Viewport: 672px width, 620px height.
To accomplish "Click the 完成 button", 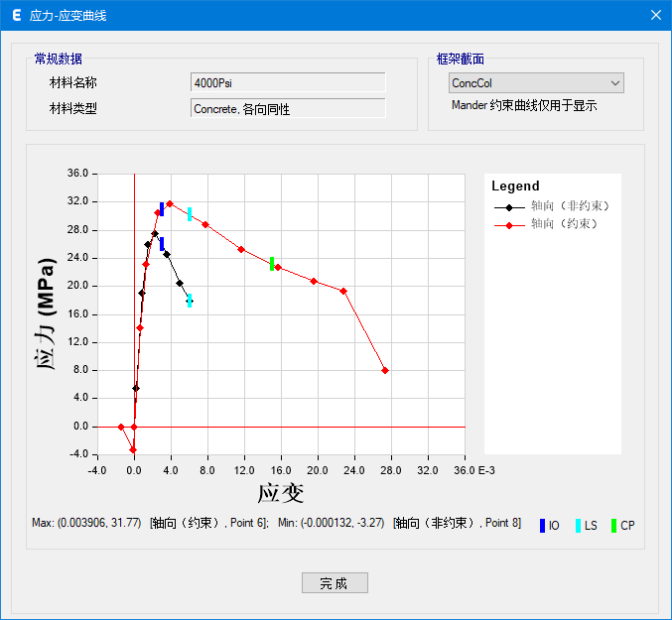I will point(335,583).
